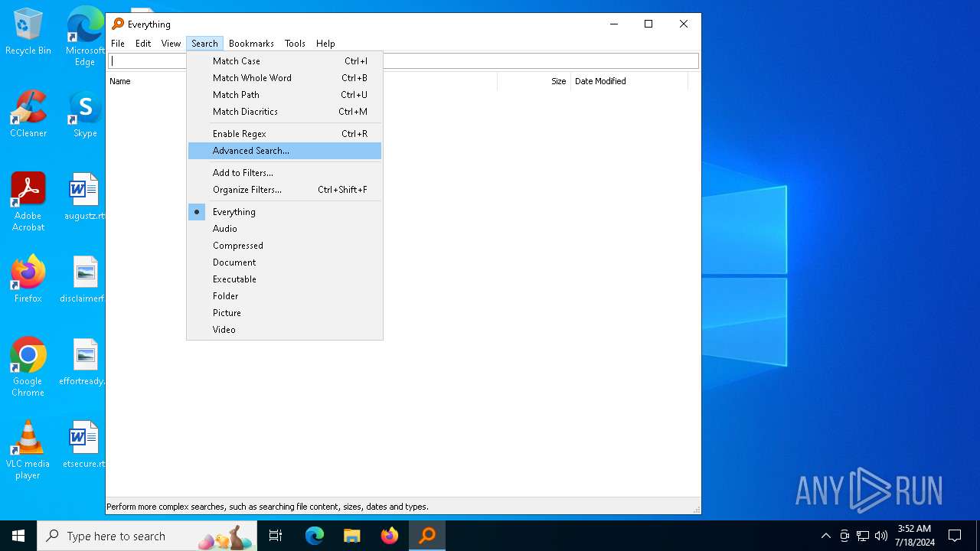Viewport: 980px width, 551px height.
Task: Choose Add to Filters menu entry
Action: (285, 173)
